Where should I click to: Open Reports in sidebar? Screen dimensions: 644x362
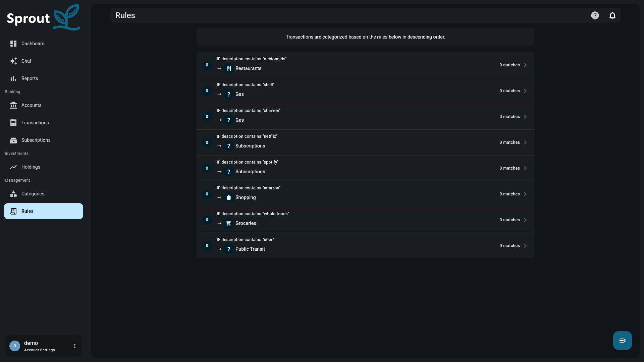click(x=44, y=78)
